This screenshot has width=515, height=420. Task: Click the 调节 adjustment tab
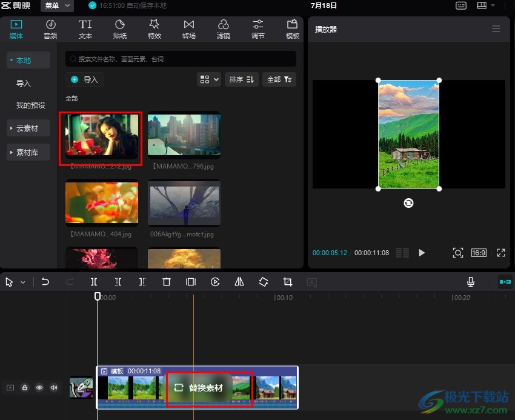click(258, 29)
